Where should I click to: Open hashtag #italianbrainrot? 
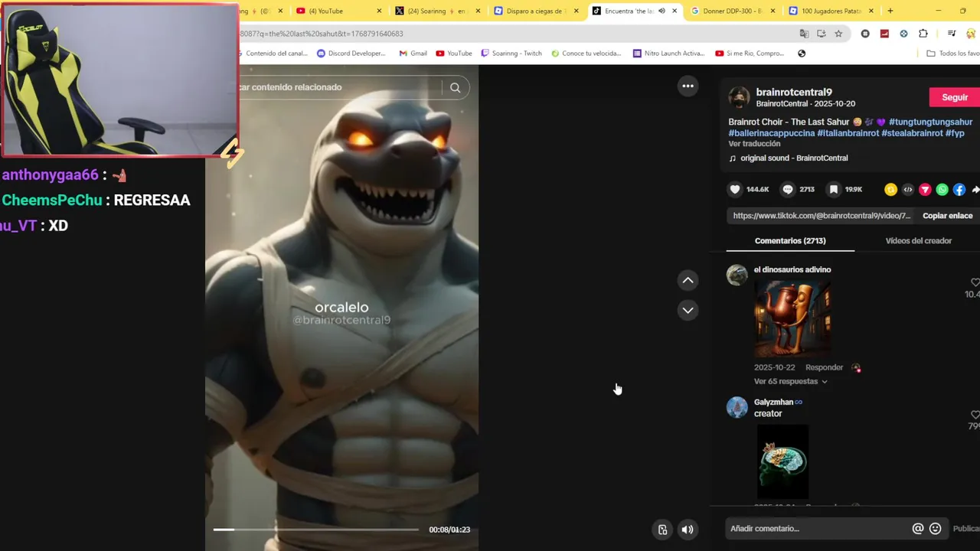click(848, 133)
